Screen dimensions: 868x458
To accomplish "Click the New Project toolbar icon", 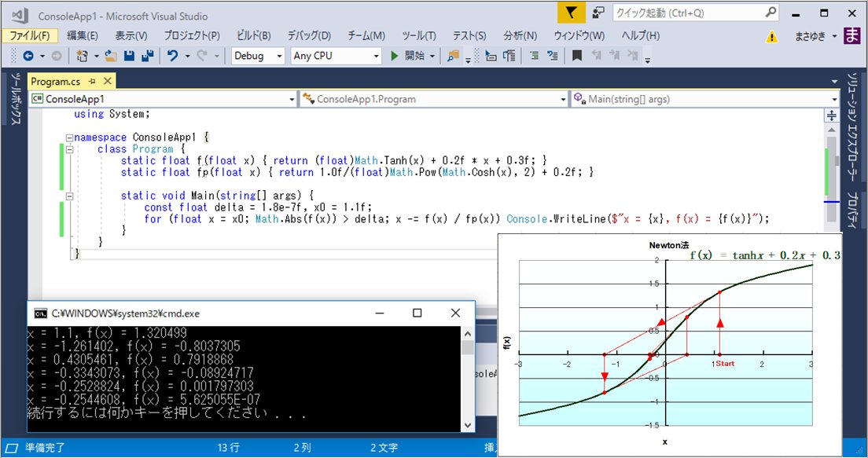I will [82, 56].
